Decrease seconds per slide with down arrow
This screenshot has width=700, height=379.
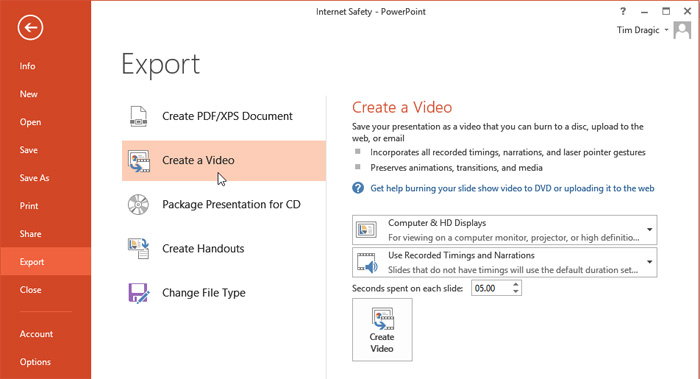coord(516,292)
